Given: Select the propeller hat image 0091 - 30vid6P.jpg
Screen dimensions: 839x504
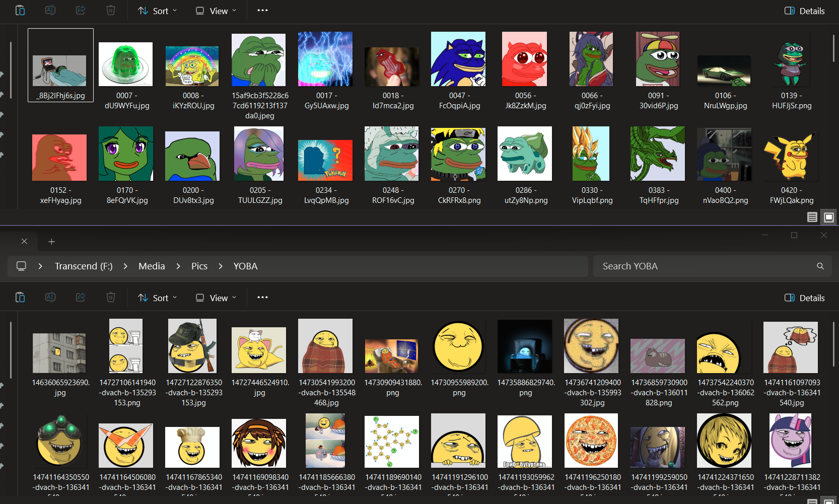Looking at the screenshot, I should pos(658,59).
